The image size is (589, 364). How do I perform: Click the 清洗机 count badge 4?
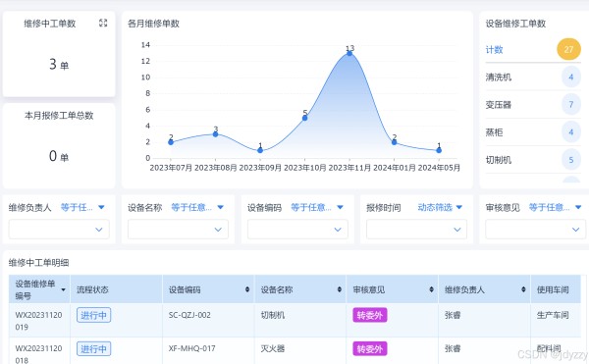coord(571,77)
